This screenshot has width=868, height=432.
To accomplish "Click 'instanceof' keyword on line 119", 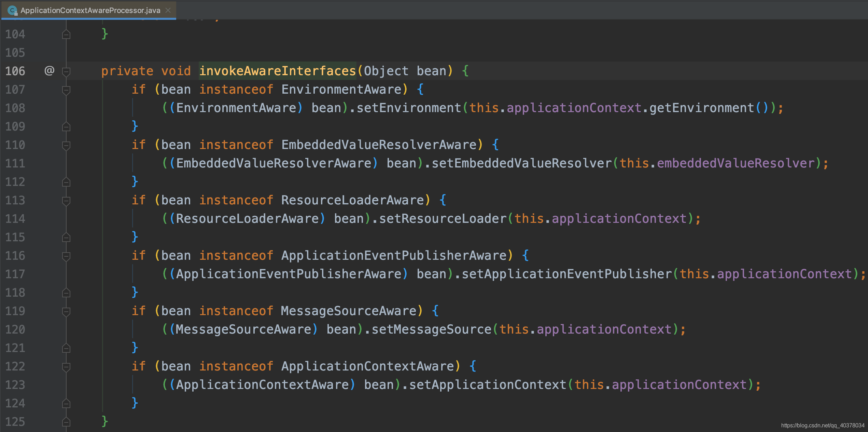I will point(236,311).
